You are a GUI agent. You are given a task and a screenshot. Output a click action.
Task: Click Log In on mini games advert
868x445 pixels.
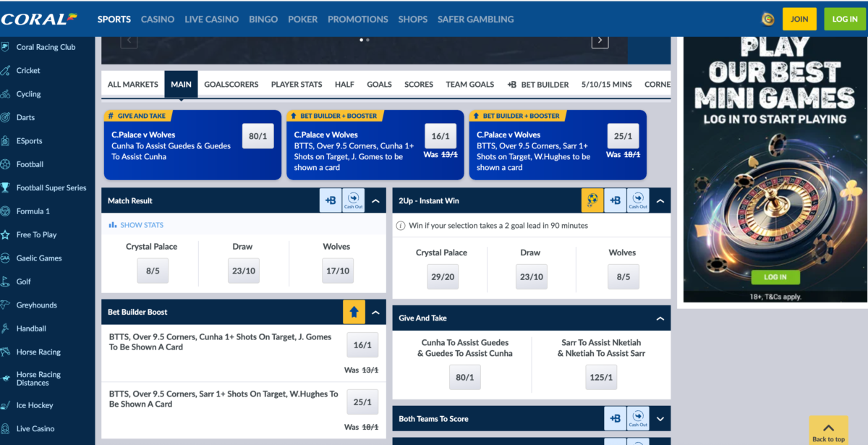(775, 277)
